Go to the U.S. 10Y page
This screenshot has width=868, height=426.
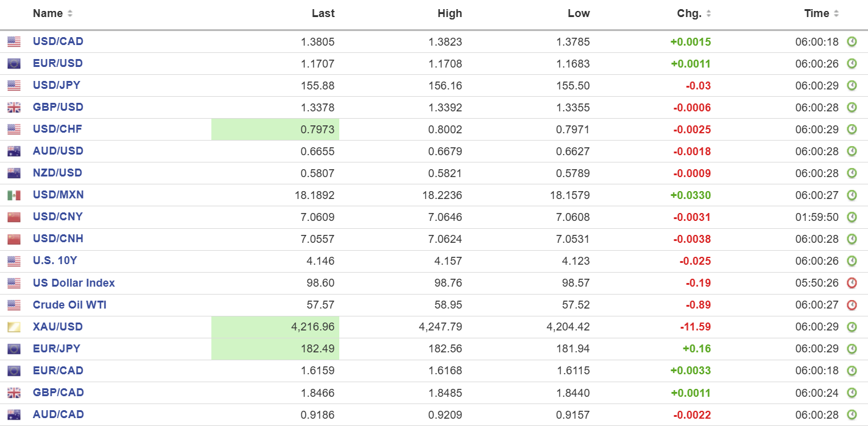55,260
